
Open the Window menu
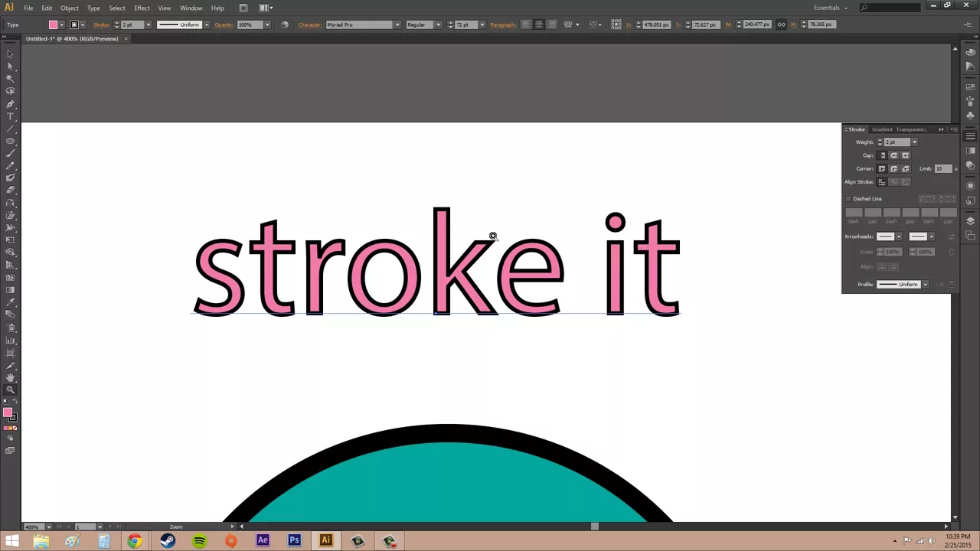point(191,8)
